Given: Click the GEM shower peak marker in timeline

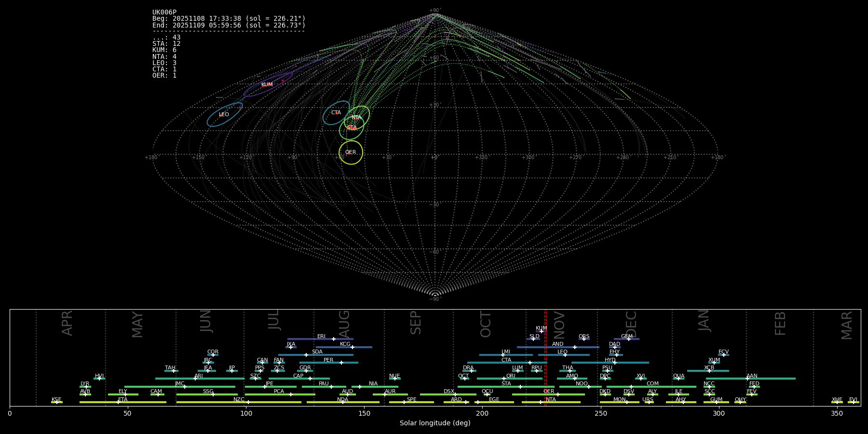Looking at the screenshot, I should [x=628, y=339].
